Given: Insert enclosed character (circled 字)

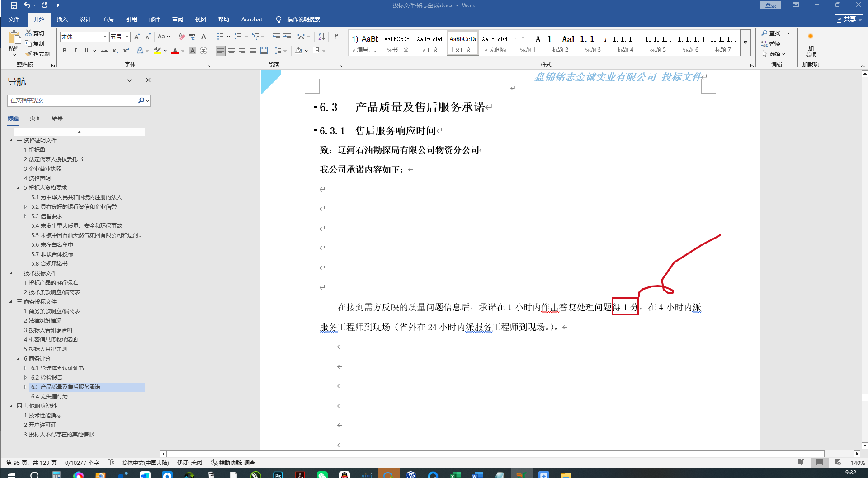Looking at the screenshot, I should click(203, 51).
